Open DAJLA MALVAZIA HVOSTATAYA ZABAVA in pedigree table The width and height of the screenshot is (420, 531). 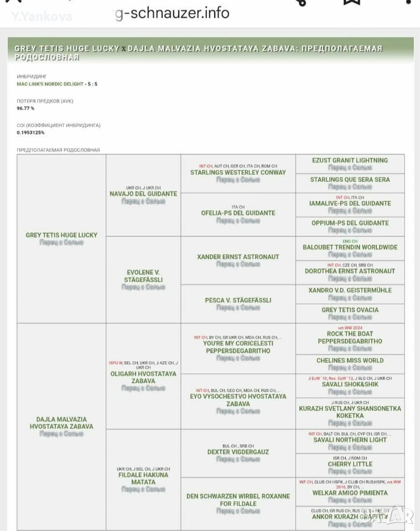coord(61,423)
